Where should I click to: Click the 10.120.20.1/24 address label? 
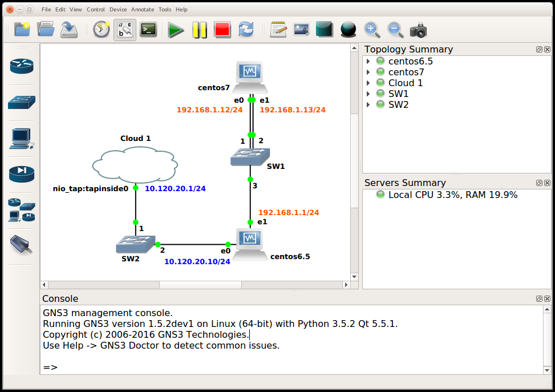(x=175, y=189)
